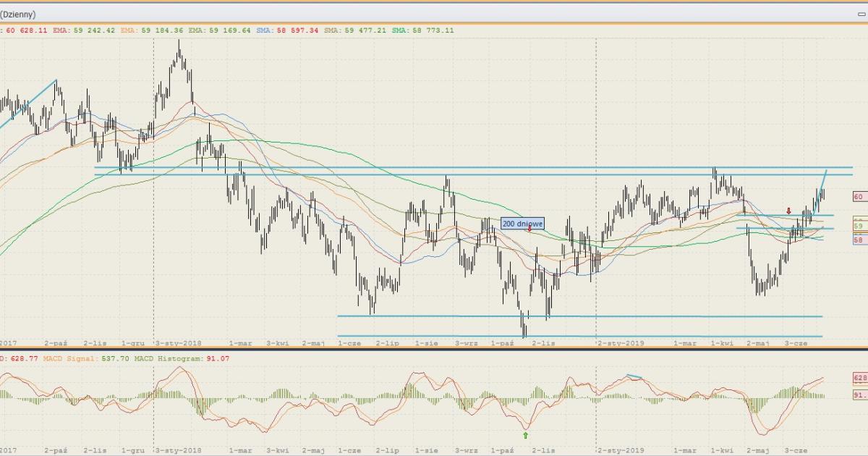
Task: Click the green EMA 59 169.64 legend entry
Action: pos(220,30)
